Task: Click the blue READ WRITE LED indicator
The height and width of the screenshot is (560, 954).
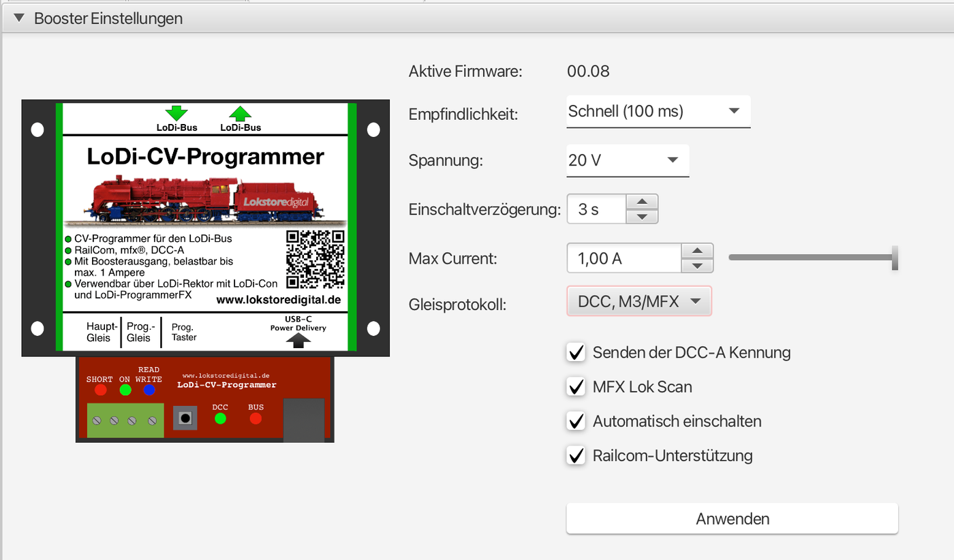Action: pyautogui.click(x=149, y=390)
